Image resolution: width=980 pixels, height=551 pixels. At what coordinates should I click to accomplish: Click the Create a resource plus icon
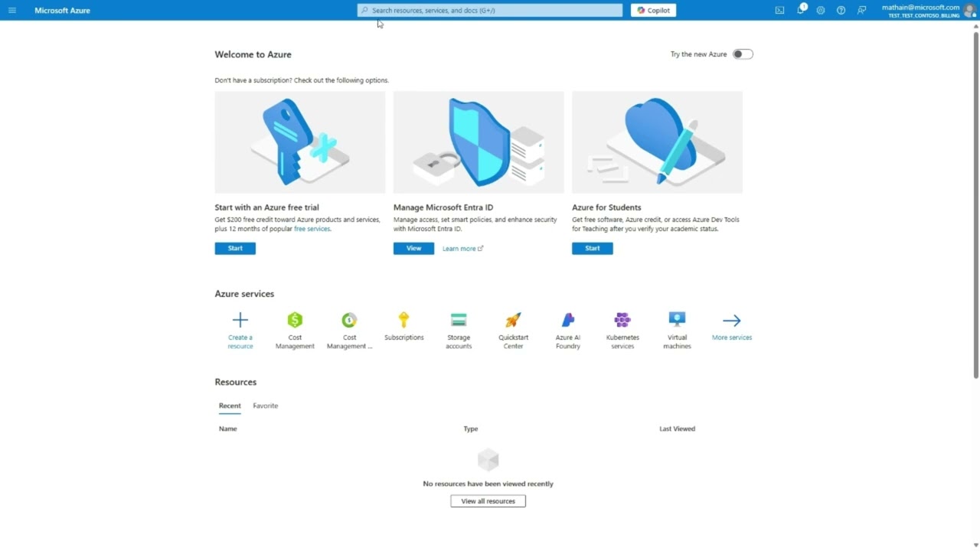tap(240, 320)
